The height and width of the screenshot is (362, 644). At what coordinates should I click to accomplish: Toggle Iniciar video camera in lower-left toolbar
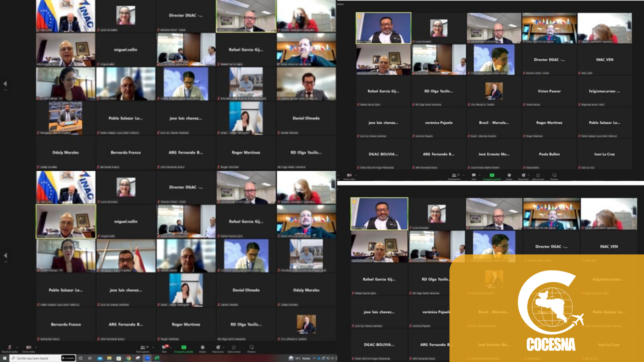(x=29, y=348)
